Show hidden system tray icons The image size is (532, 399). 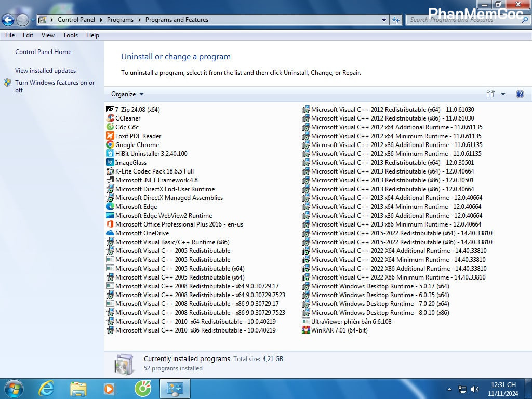(x=449, y=389)
